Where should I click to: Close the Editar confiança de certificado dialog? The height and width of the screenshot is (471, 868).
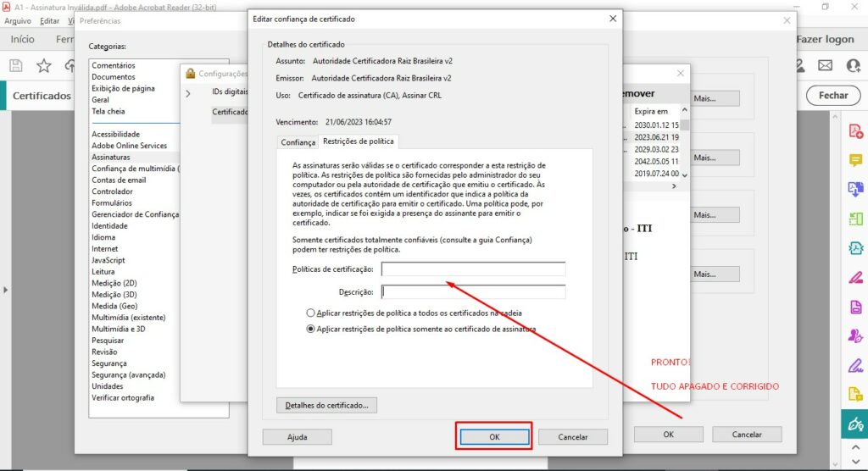coord(613,19)
